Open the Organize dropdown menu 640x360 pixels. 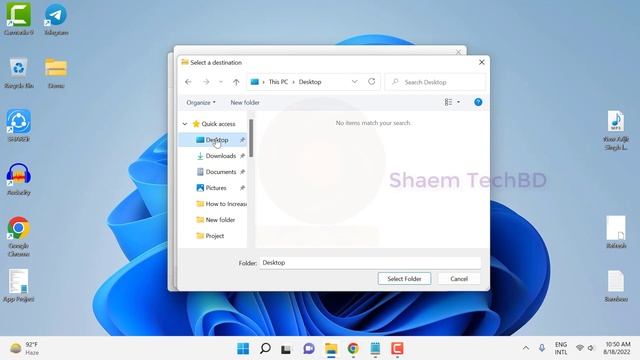[201, 102]
